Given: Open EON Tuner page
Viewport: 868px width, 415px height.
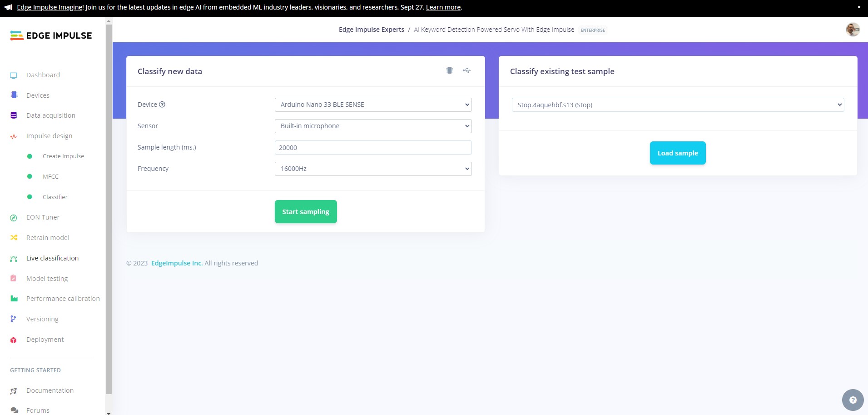Looking at the screenshot, I should 43,217.
